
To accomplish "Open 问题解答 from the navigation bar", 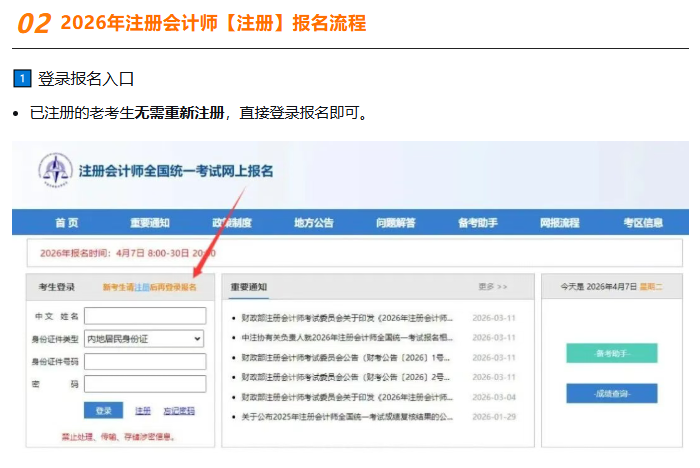I will click(x=395, y=222).
